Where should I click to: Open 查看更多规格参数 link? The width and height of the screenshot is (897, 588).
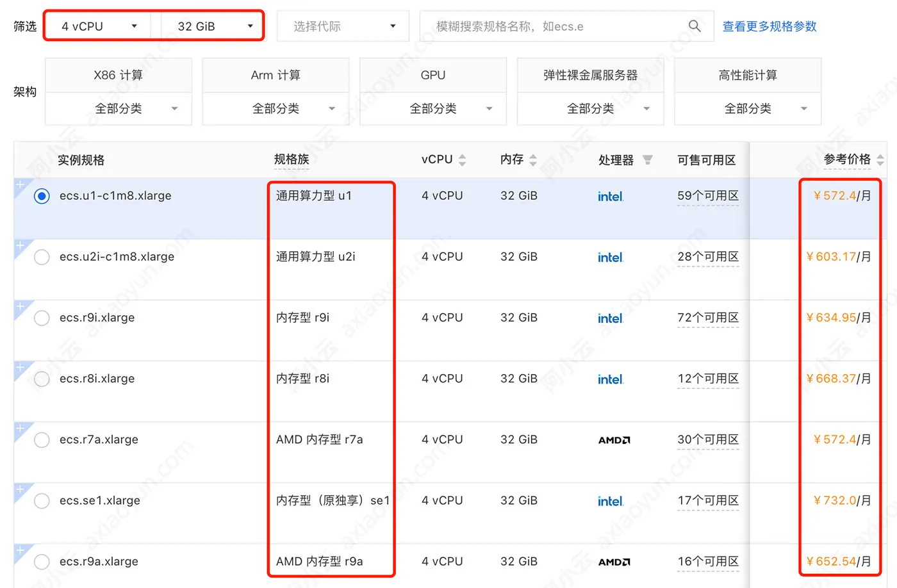pos(769,26)
